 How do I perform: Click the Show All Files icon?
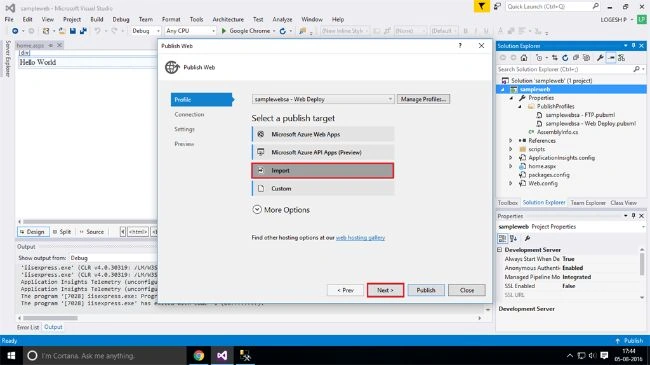click(586, 58)
